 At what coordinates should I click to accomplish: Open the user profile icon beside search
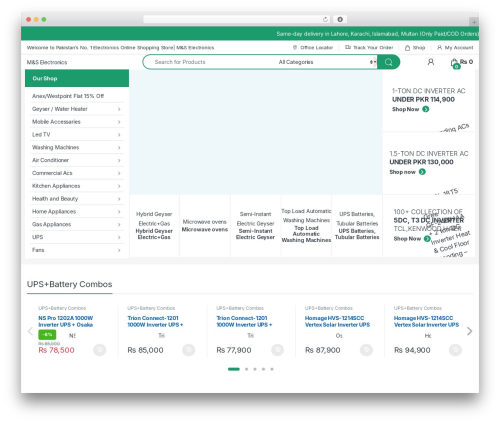coord(431,62)
